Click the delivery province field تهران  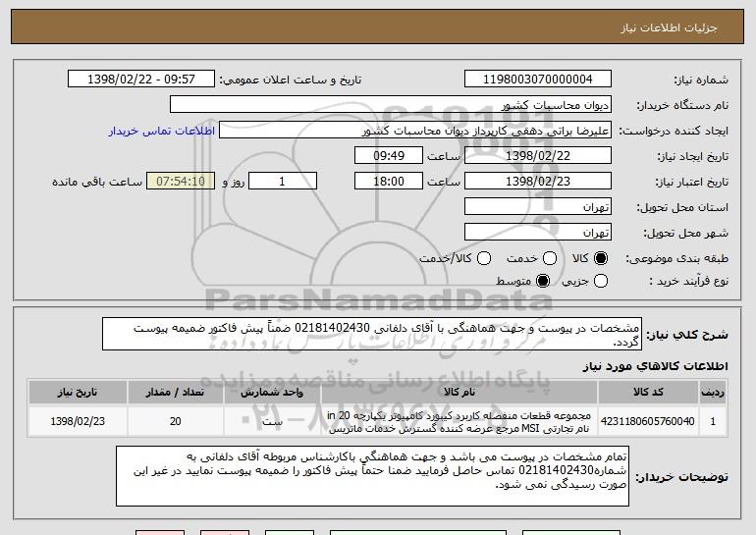[538, 207]
